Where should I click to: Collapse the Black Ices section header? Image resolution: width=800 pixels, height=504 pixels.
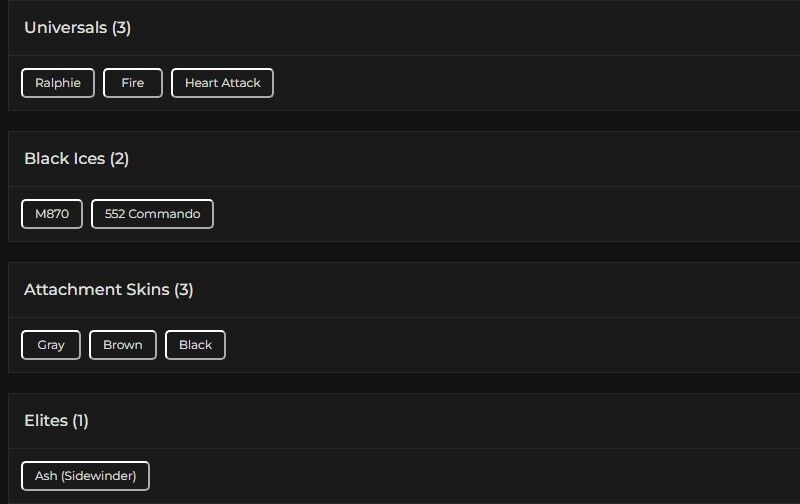point(64,159)
